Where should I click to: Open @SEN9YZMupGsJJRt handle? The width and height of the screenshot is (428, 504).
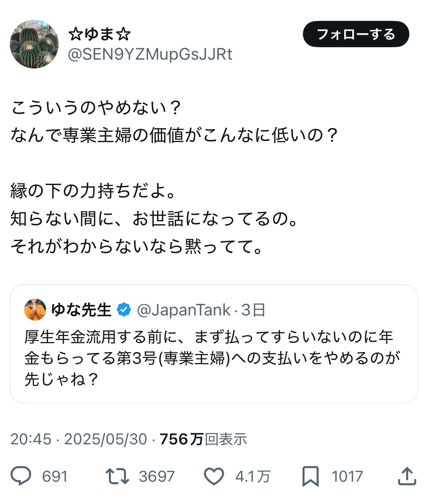click(150, 55)
